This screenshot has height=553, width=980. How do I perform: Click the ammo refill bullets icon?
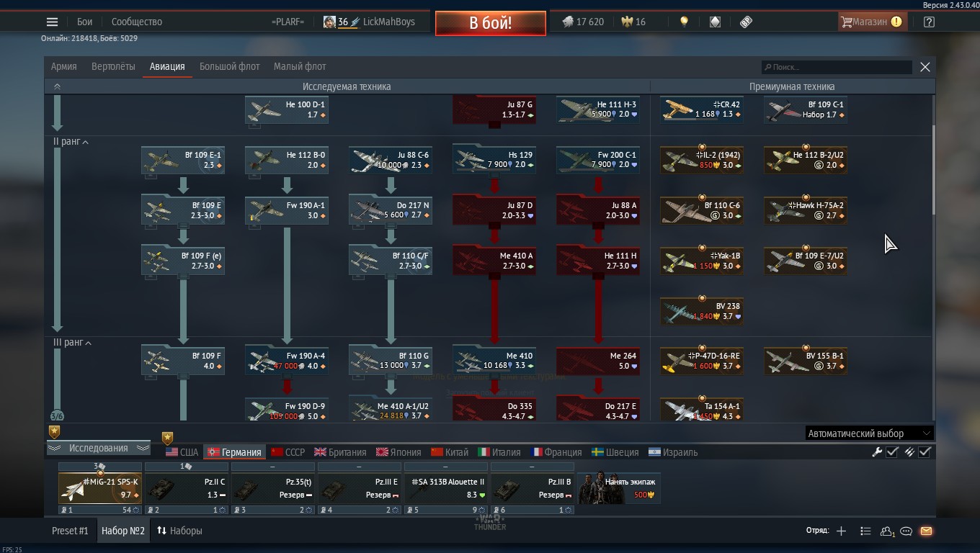coord(909,452)
